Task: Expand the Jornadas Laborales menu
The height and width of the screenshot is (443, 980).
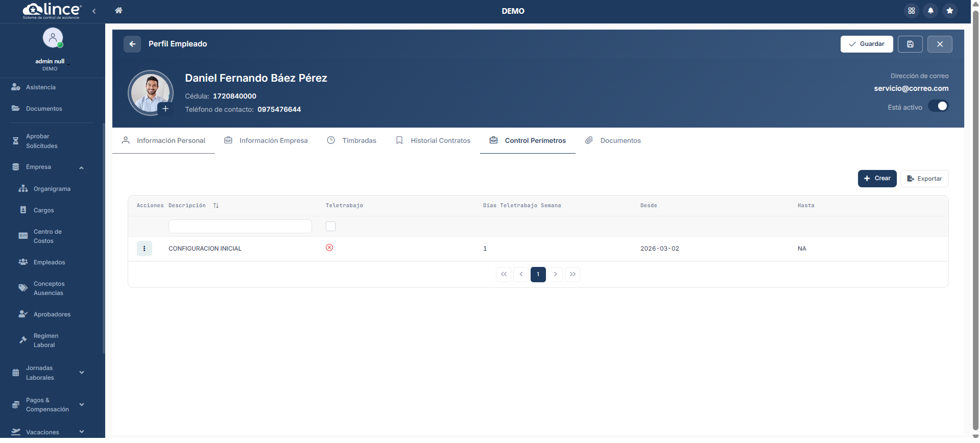Action: click(x=82, y=373)
